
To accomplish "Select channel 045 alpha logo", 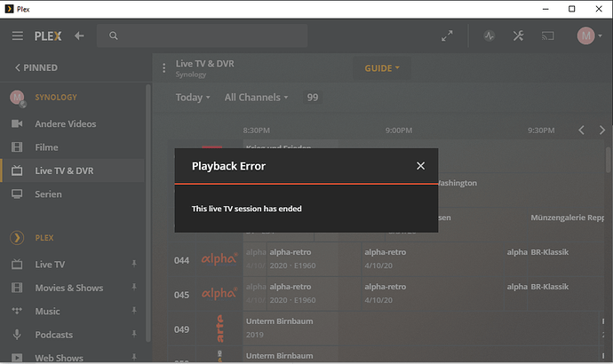I will point(219,293).
